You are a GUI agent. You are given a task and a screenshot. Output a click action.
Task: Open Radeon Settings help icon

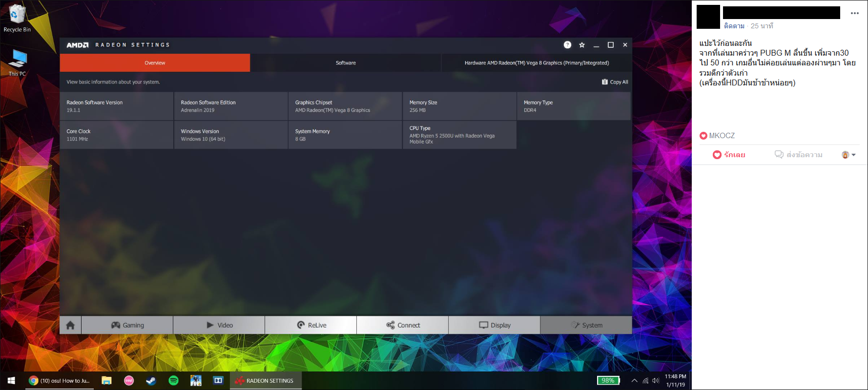point(567,45)
